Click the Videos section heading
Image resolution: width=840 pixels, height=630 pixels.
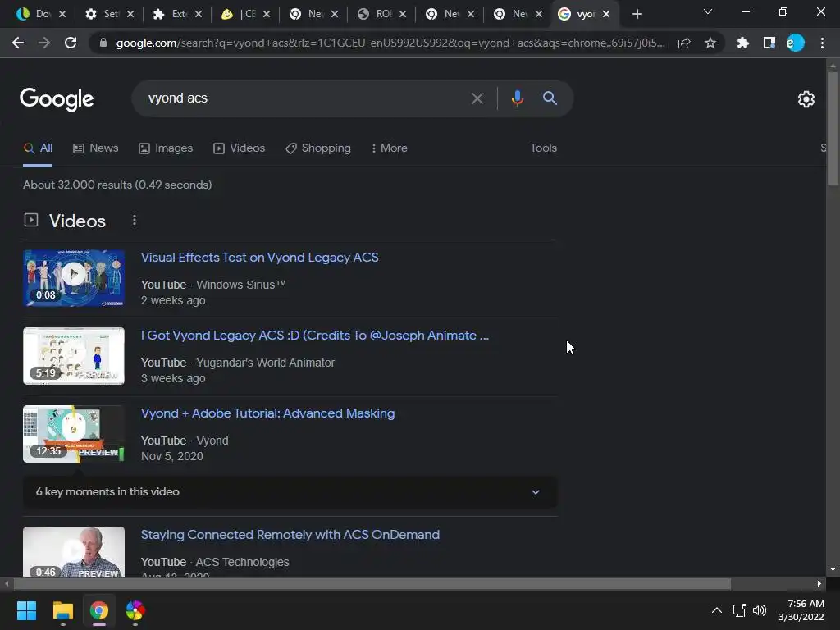77,221
